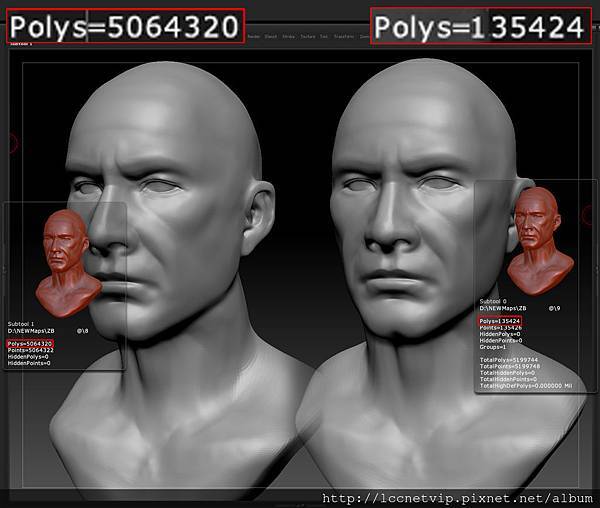Image resolution: width=600 pixels, height=508 pixels.
Task: Click the 'TotalPolys=5199744' info line
Action: (509, 360)
